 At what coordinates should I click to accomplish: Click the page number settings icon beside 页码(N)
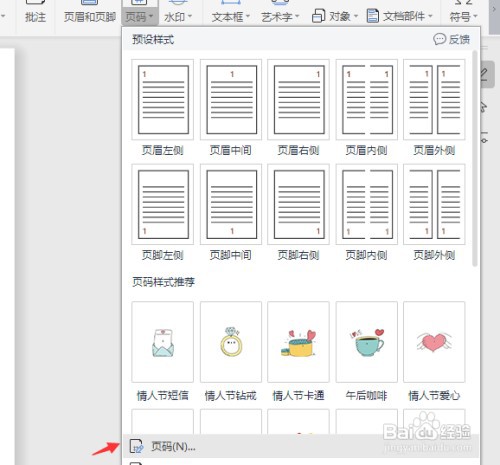[136, 446]
